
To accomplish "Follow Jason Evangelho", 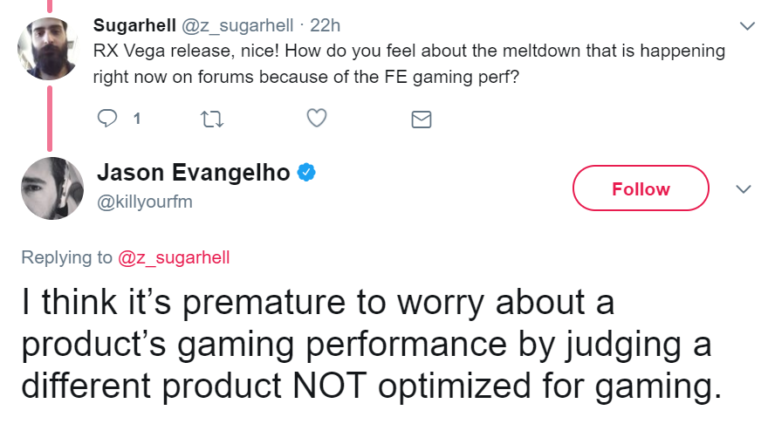I will [x=640, y=189].
